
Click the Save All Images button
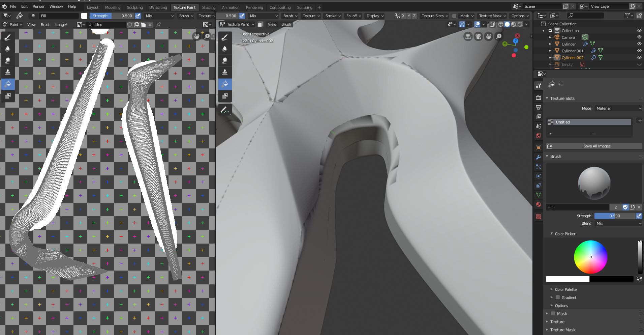click(x=596, y=146)
